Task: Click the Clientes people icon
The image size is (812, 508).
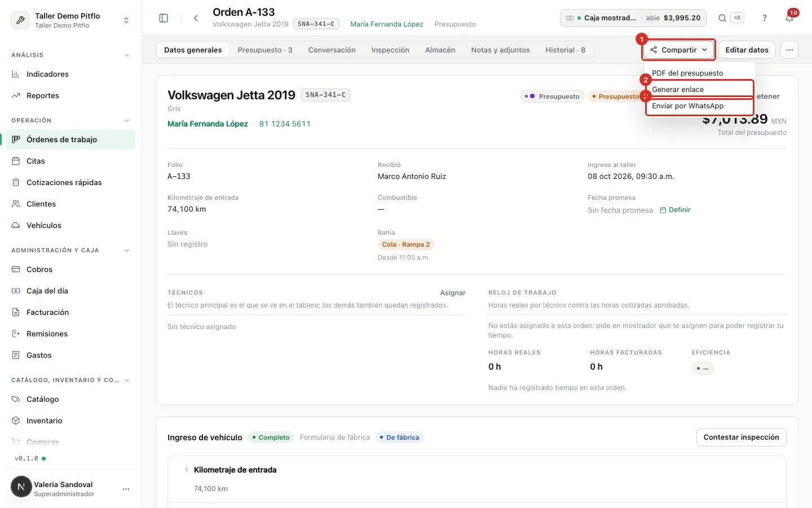Action: (16, 204)
